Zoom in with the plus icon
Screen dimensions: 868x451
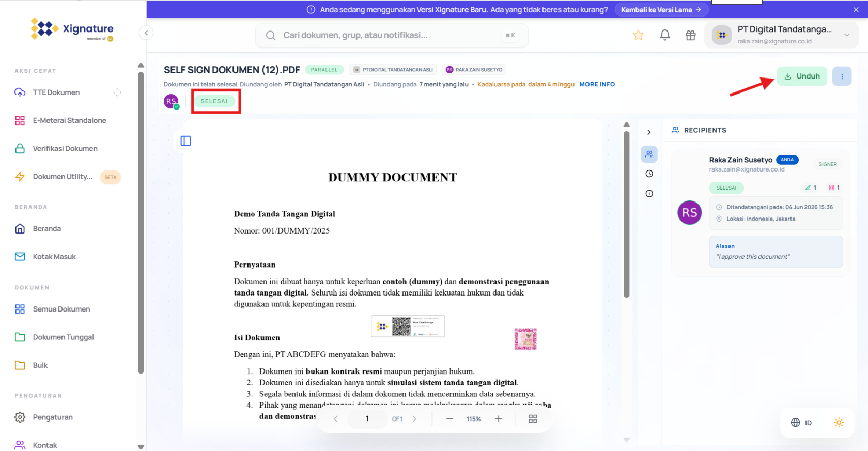pos(499,419)
